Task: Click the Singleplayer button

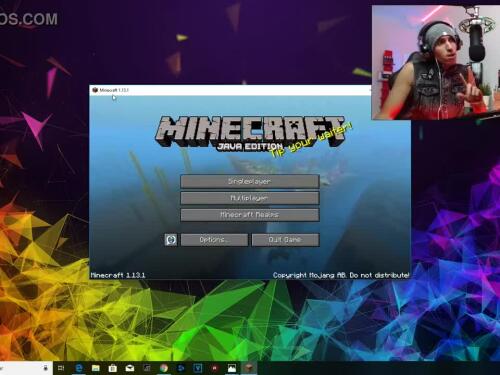Action: point(250,182)
